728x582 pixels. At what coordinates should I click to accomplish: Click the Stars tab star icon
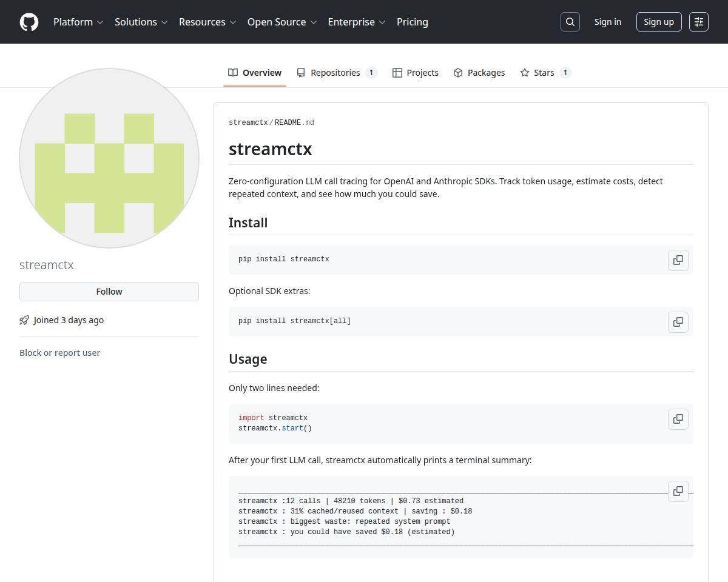525,73
